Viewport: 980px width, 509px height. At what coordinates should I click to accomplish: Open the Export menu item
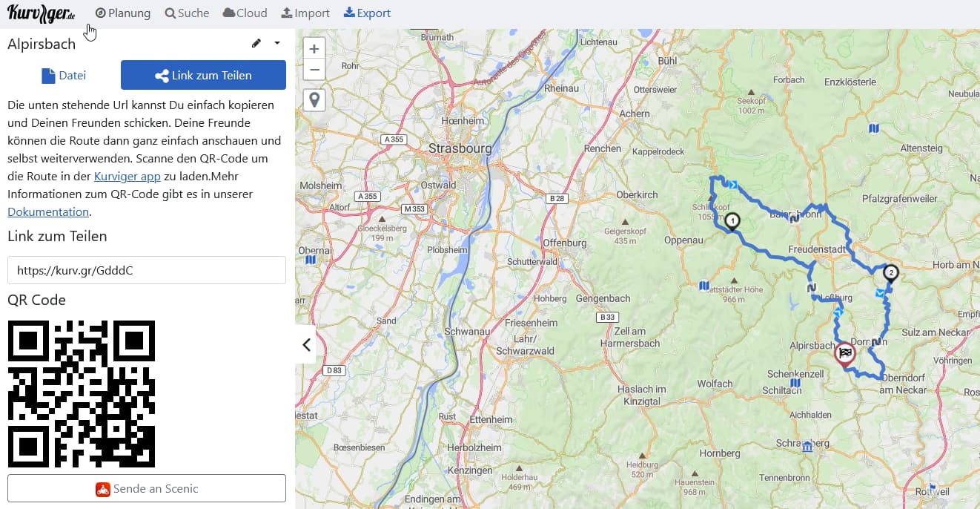(367, 13)
